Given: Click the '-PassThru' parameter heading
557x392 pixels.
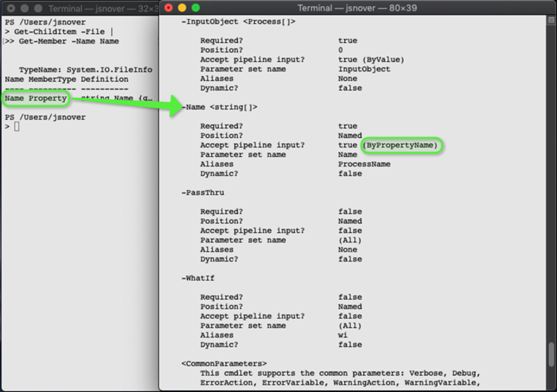Looking at the screenshot, I should click(203, 192).
